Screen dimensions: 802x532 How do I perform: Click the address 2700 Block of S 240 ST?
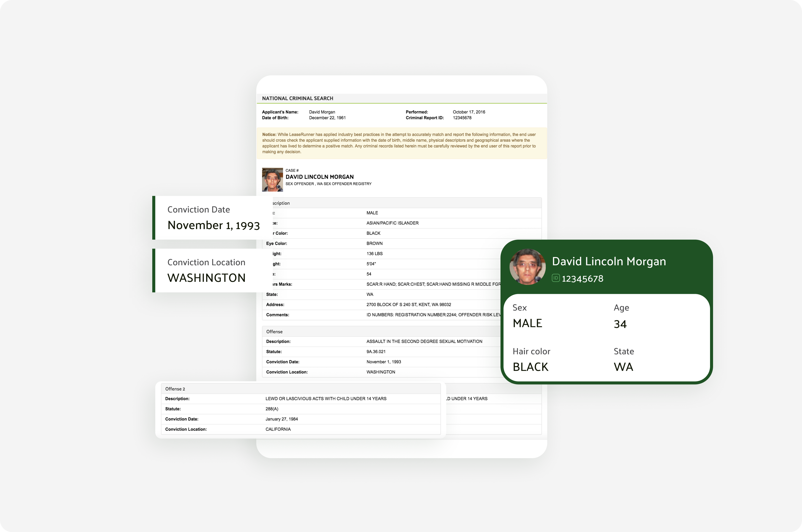click(408, 305)
